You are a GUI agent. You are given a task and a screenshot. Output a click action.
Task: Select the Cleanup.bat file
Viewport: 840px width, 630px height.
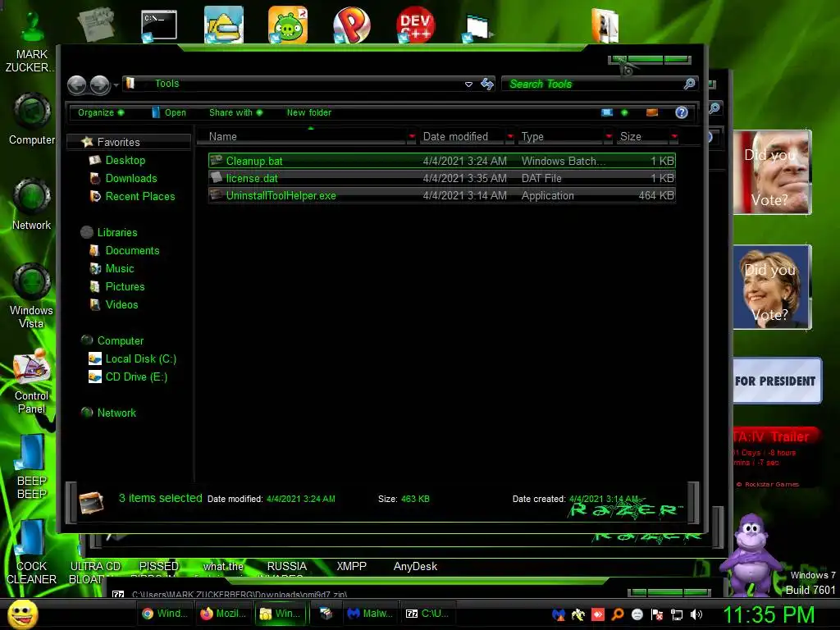(x=442, y=161)
